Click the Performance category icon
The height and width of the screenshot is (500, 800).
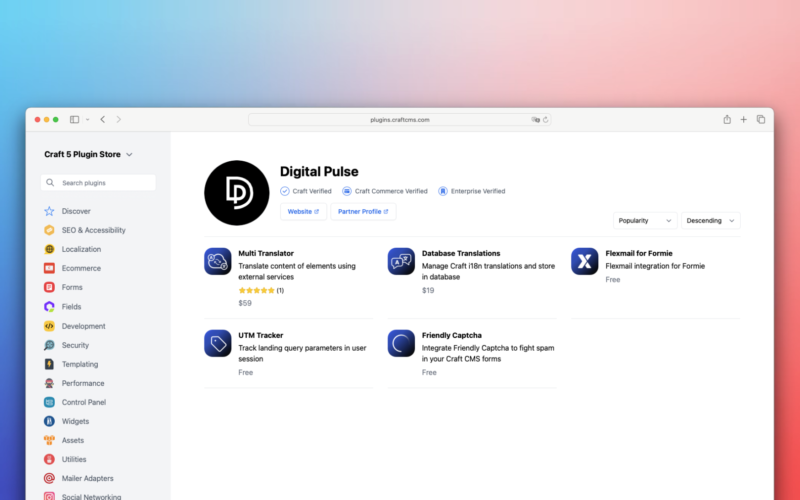(49, 383)
